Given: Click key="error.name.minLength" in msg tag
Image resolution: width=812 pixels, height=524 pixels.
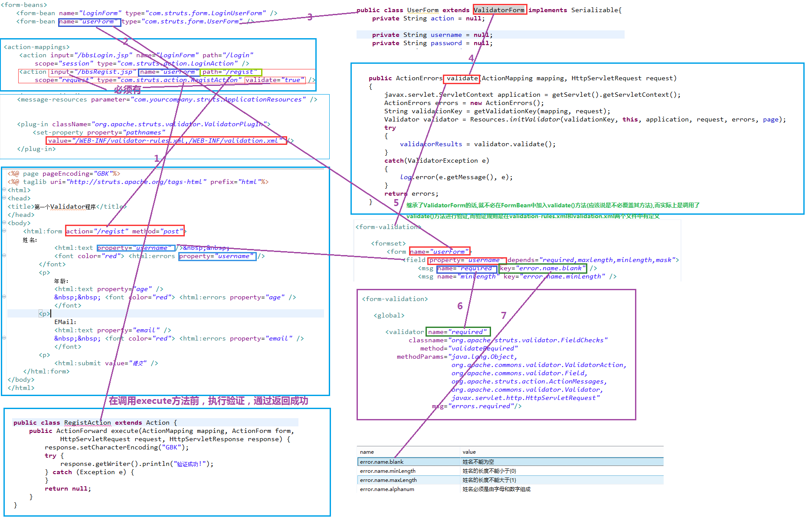Looking at the screenshot, I should (x=554, y=276).
